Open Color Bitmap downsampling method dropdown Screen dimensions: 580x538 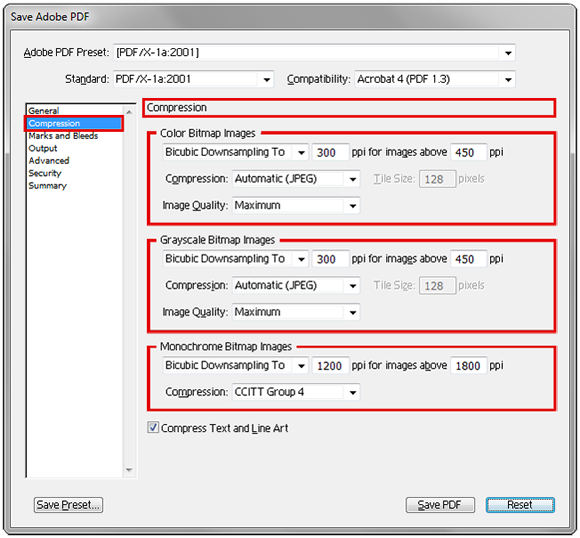(235, 152)
